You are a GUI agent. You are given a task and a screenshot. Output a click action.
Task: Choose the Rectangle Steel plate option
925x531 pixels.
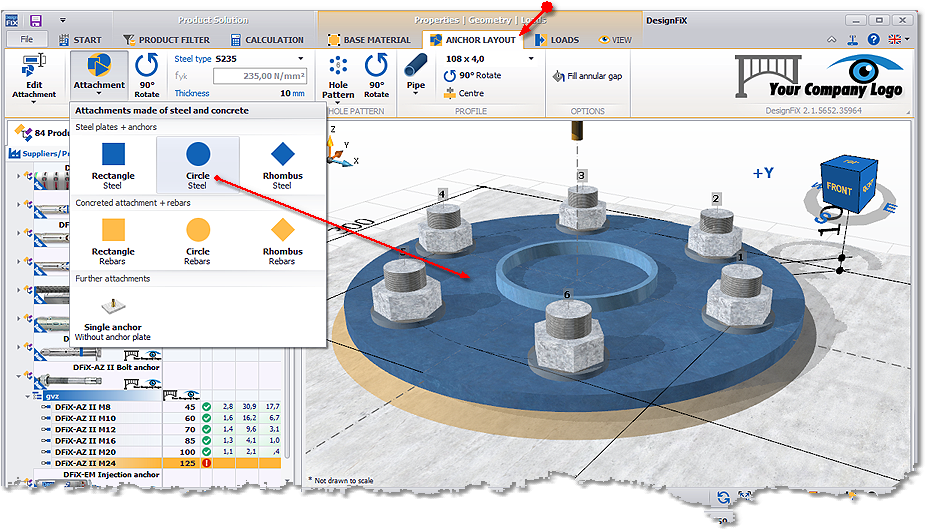113,163
